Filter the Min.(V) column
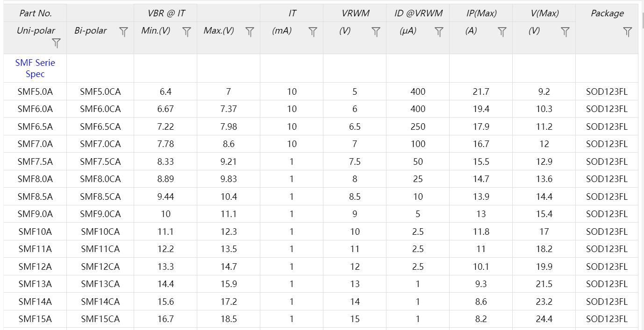This screenshot has width=644, height=330. point(186,32)
